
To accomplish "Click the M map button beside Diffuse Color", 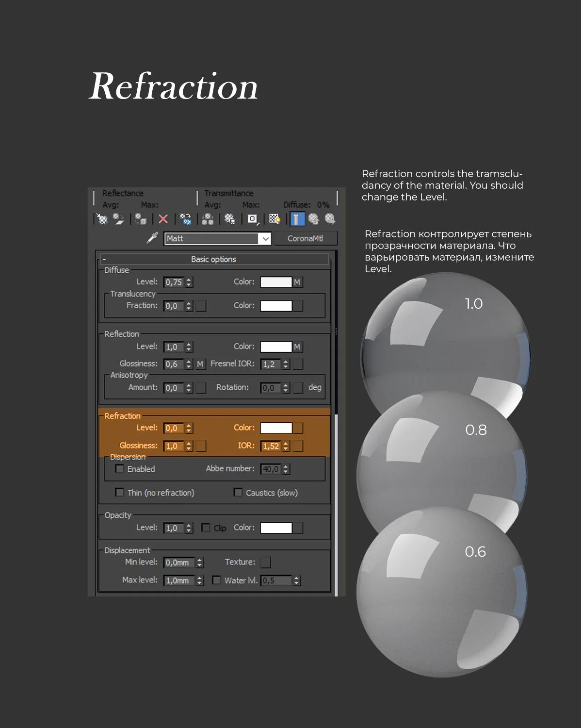I will coord(297,282).
